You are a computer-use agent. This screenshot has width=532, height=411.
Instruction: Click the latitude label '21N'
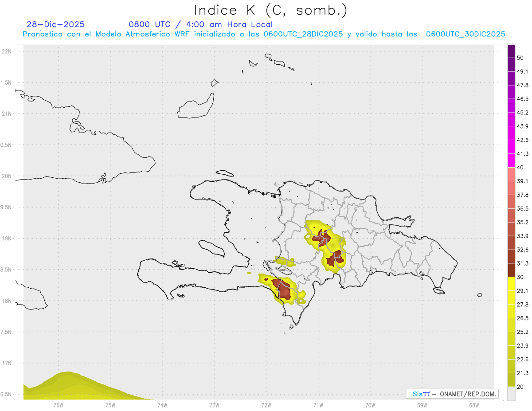pos(7,114)
